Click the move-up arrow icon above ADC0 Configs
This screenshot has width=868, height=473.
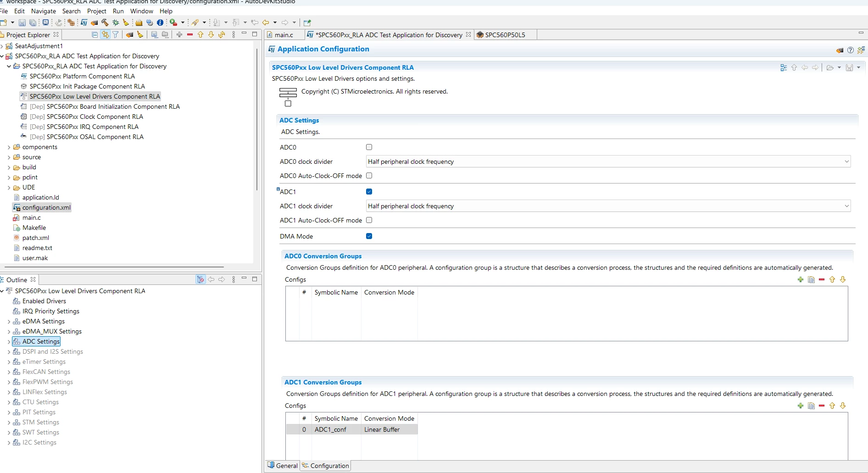pos(832,279)
